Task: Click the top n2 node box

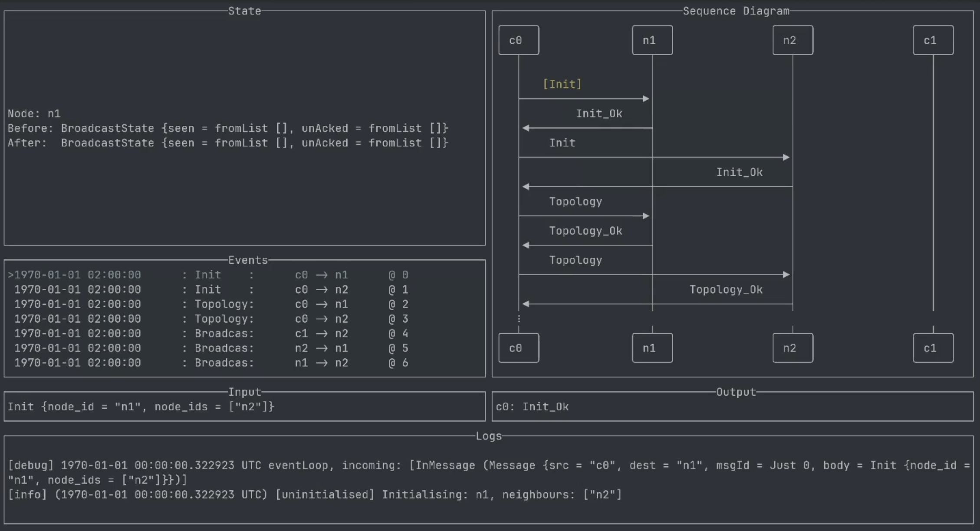Action: (x=793, y=40)
